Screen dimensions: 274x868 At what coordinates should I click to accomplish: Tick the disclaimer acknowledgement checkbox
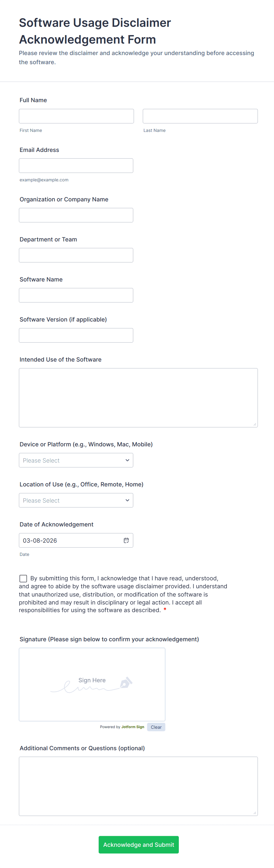[x=23, y=578]
